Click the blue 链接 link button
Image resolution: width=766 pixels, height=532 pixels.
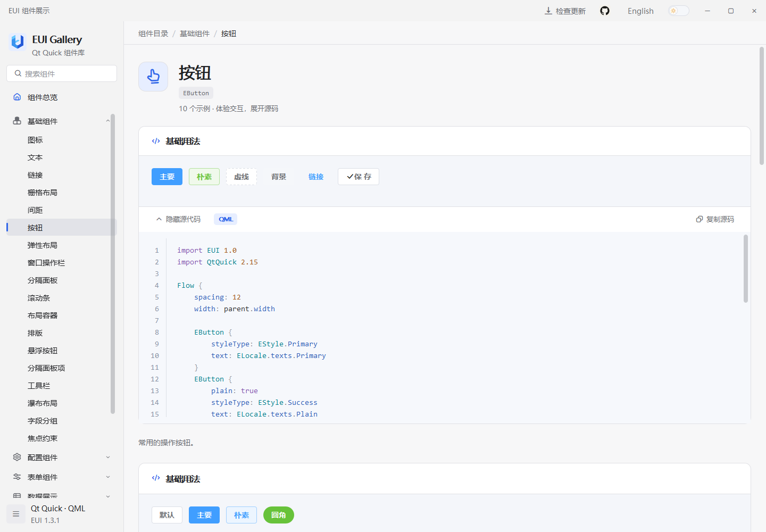click(x=316, y=177)
